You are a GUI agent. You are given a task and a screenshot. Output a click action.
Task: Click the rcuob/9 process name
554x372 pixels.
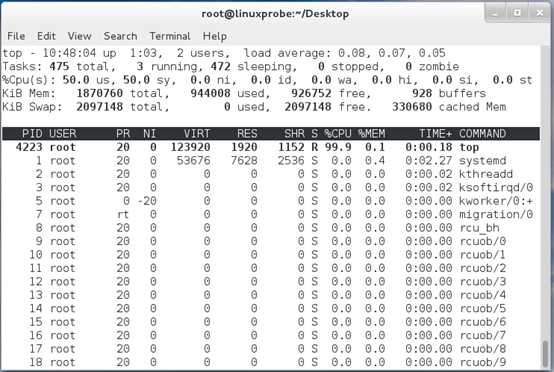point(482,362)
